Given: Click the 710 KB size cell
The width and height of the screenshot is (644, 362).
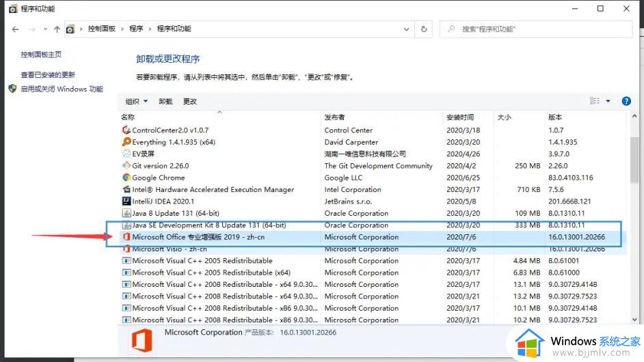Looking at the screenshot, I should point(528,189).
